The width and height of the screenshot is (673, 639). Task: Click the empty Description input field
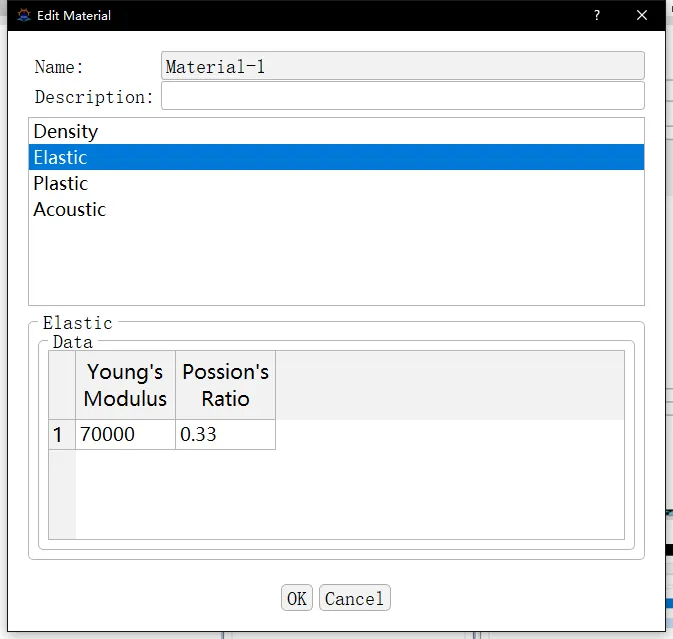coord(403,96)
